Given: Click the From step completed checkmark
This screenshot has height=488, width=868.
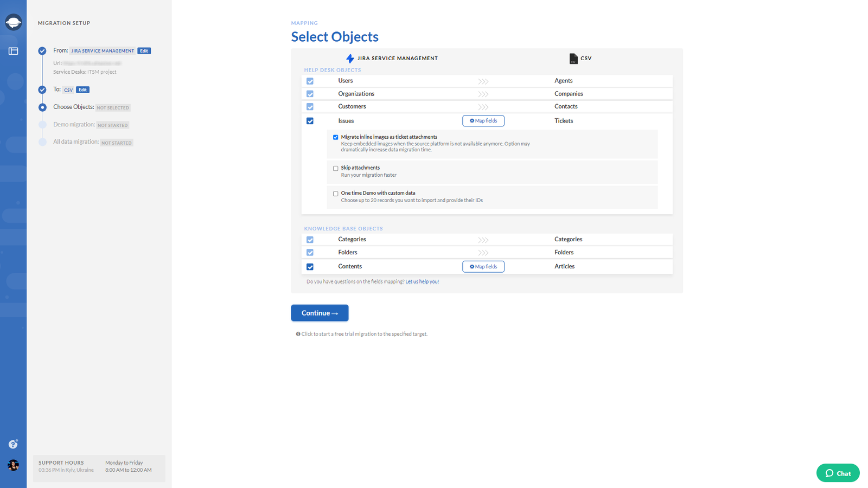Looking at the screenshot, I should (42, 51).
